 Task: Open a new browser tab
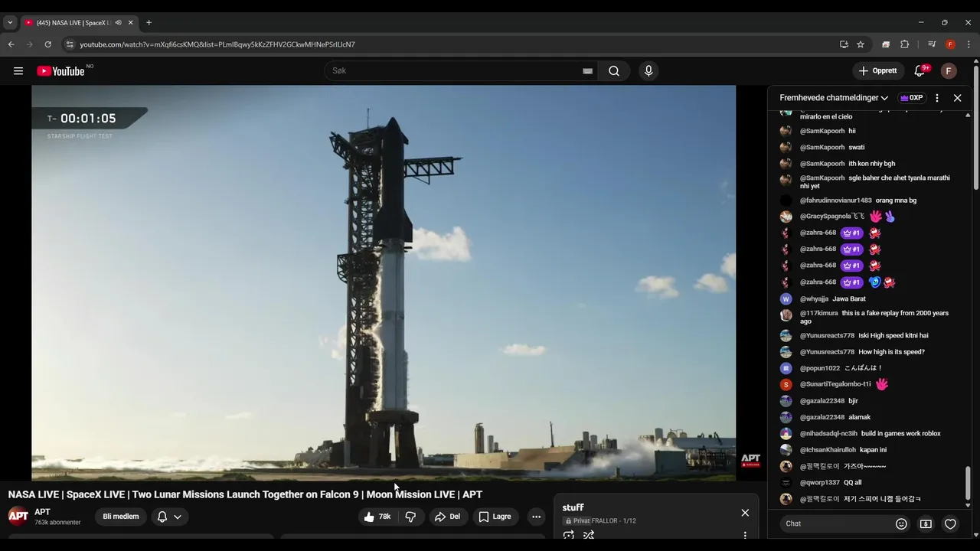click(x=149, y=22)
